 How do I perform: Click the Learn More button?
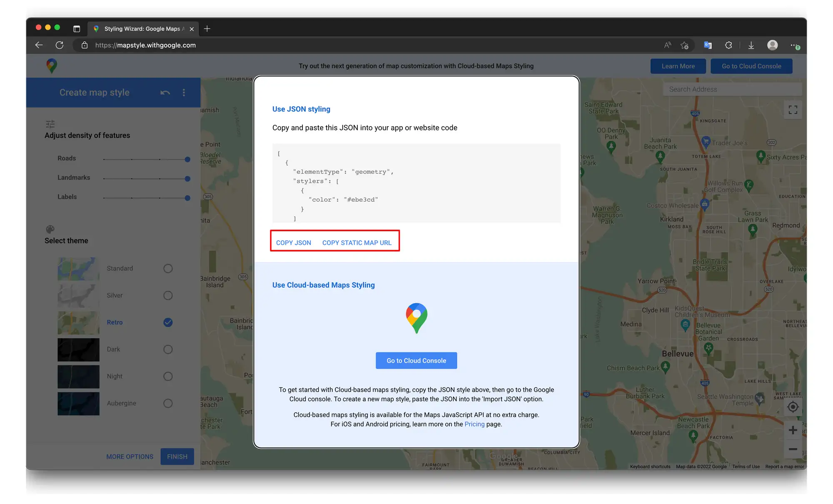point(678,66)
